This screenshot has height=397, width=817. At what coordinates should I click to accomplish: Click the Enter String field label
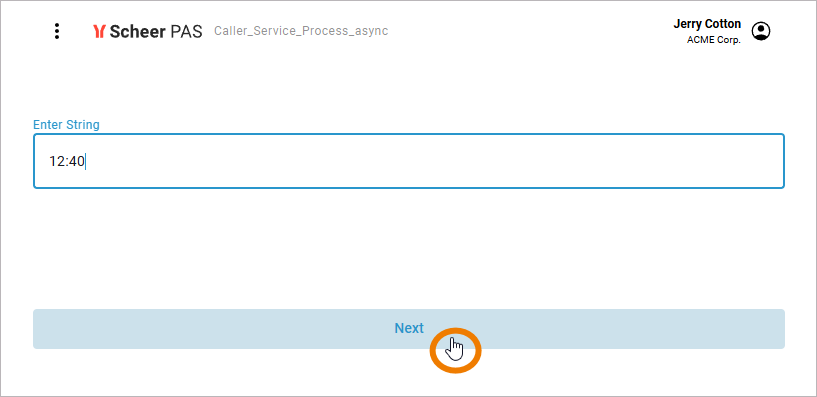tap(66, 125)
